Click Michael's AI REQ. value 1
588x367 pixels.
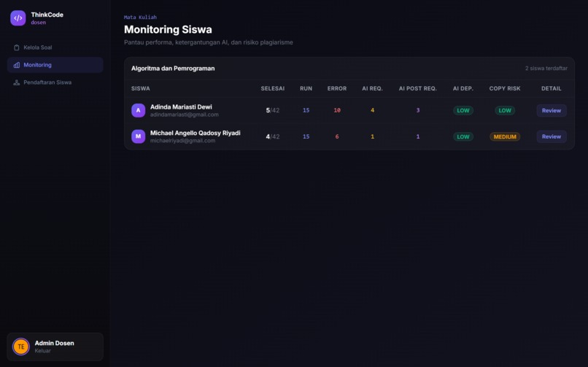[x=372, y=136]
